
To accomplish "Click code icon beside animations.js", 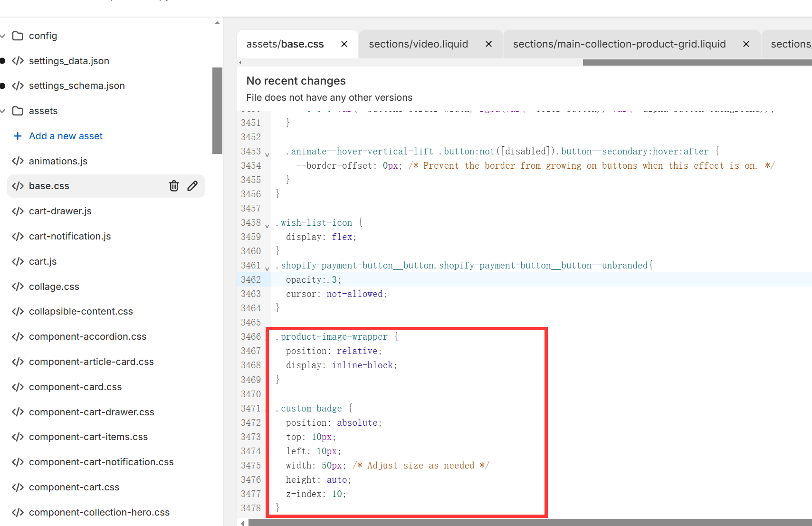I will coord(18,161).
